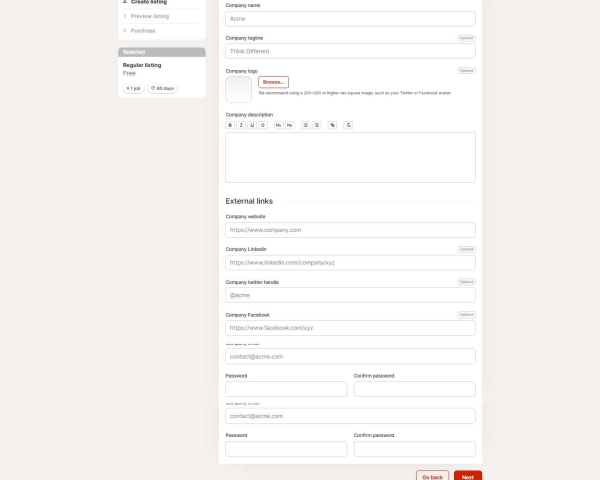Viewport: 600px width, 480px height.
Task: Click the Go back button
Action: point(432,477)
